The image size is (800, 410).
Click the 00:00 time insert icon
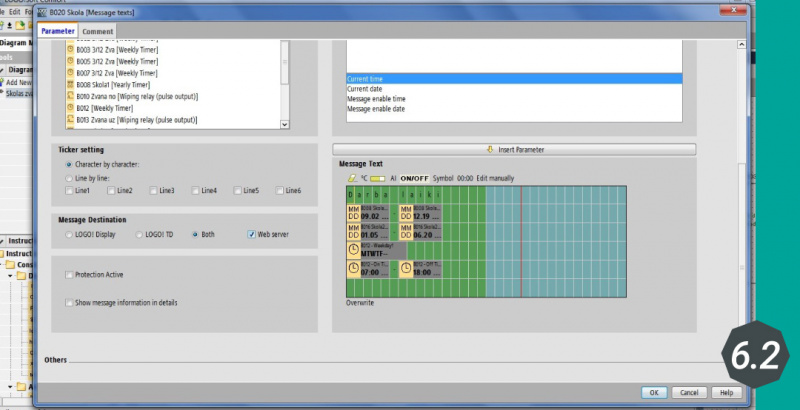click(x=465, y=177)
